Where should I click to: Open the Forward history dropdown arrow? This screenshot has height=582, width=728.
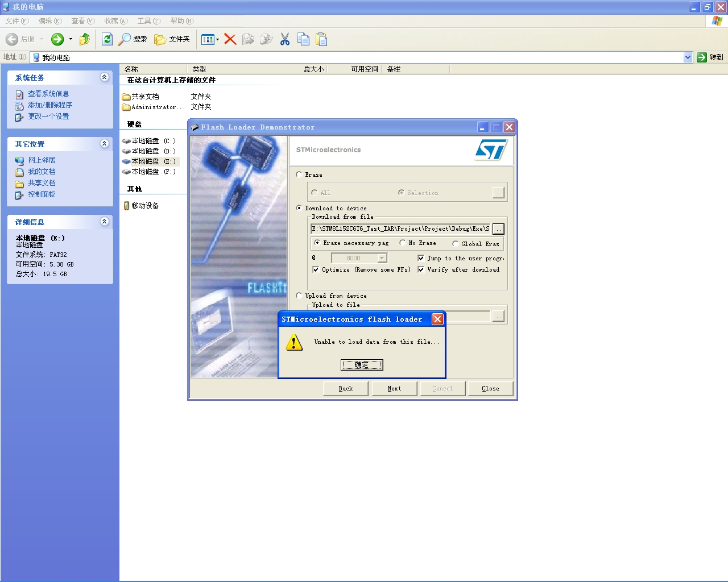[71, 39]
